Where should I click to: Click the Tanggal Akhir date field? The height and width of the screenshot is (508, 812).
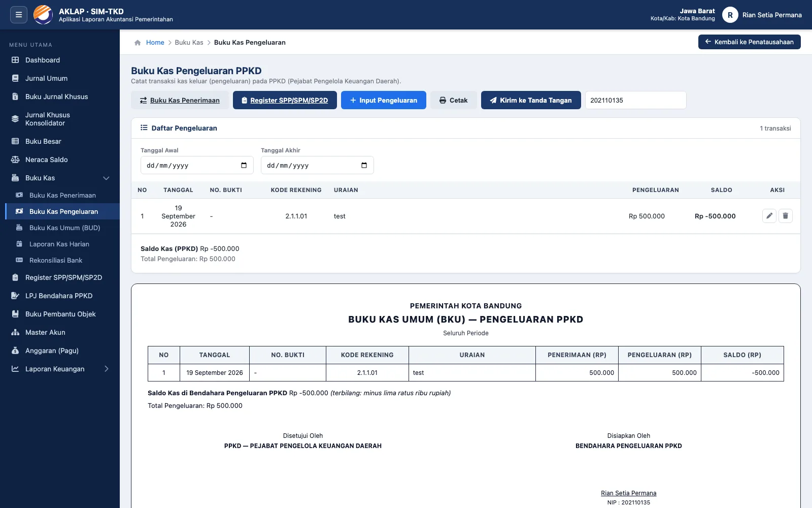pyautogui.click(x=317, y=165)
